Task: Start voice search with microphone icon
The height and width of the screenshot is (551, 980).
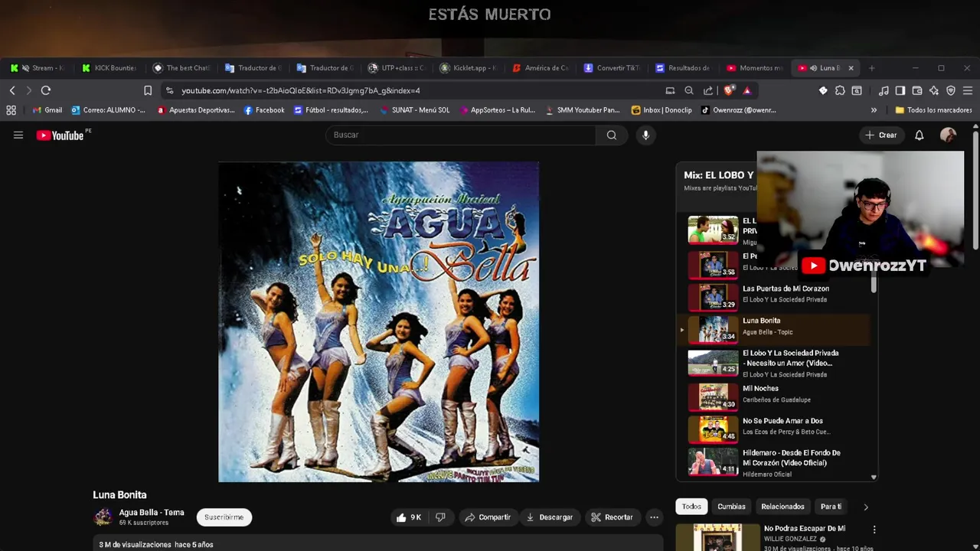Action: click(645, 135)
